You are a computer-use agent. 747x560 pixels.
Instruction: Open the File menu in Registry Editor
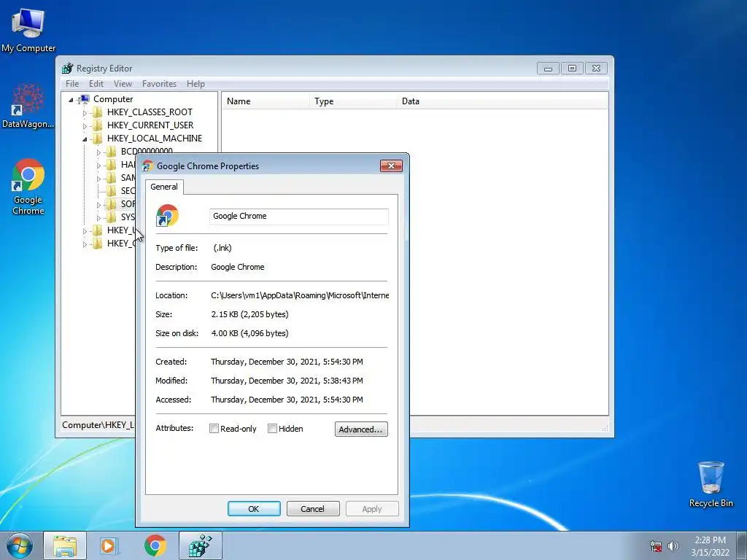(x=72, y=84)
